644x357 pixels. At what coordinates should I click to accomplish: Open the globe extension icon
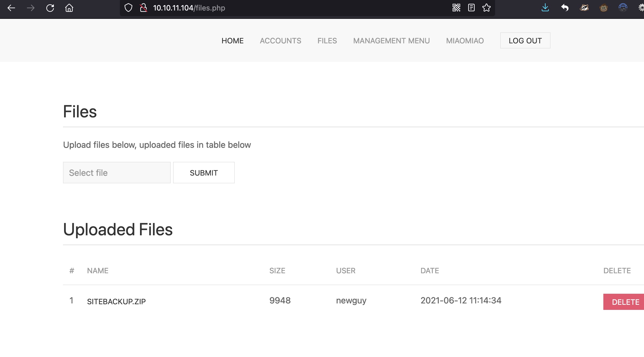tap(623, 8)
